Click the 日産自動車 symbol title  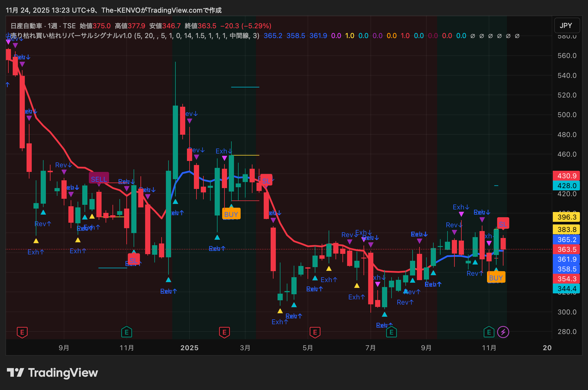coord(27,26)
